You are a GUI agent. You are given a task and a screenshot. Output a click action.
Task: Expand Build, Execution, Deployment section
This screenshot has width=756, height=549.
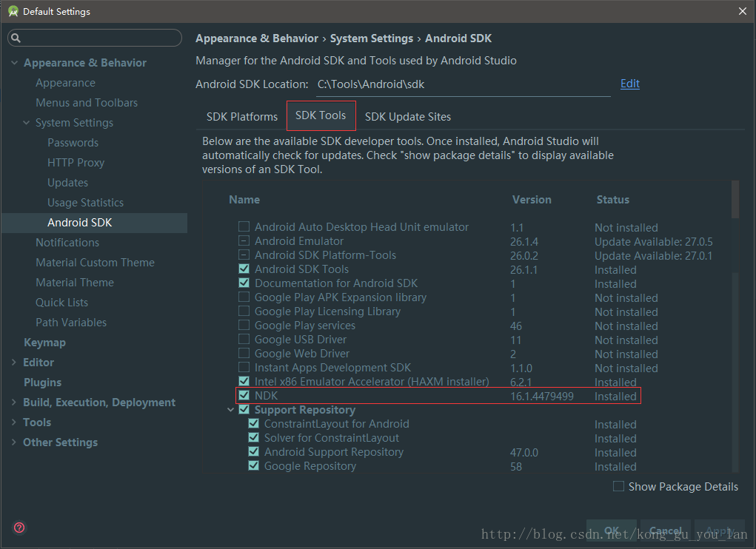point(14,402)
